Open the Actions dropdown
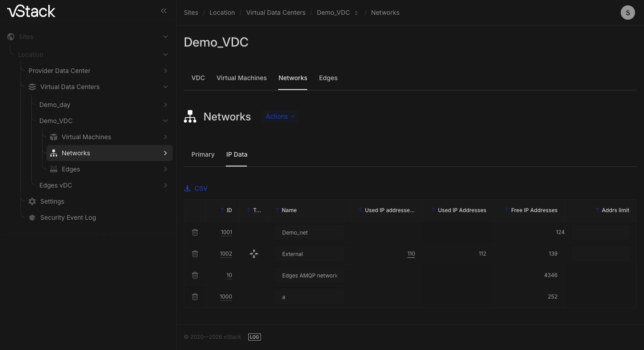 tap(280, 116)
